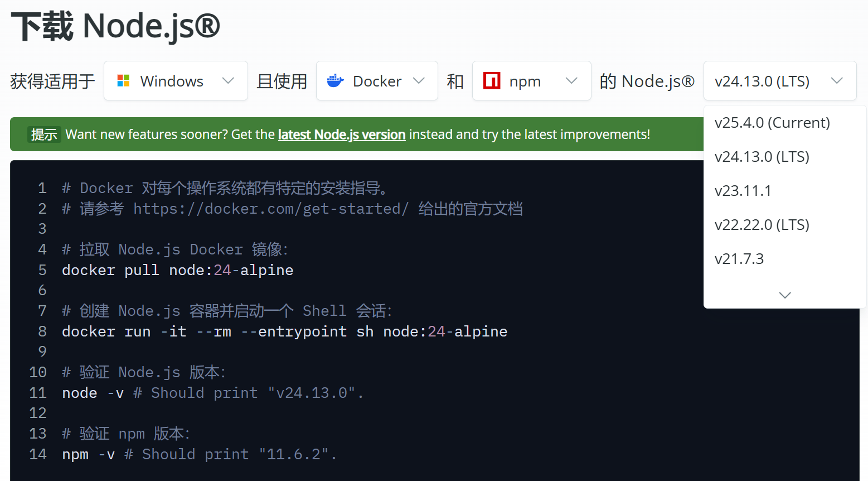Click line number 14 in code block
Screen dimensions: 868x481
[38, 454]
